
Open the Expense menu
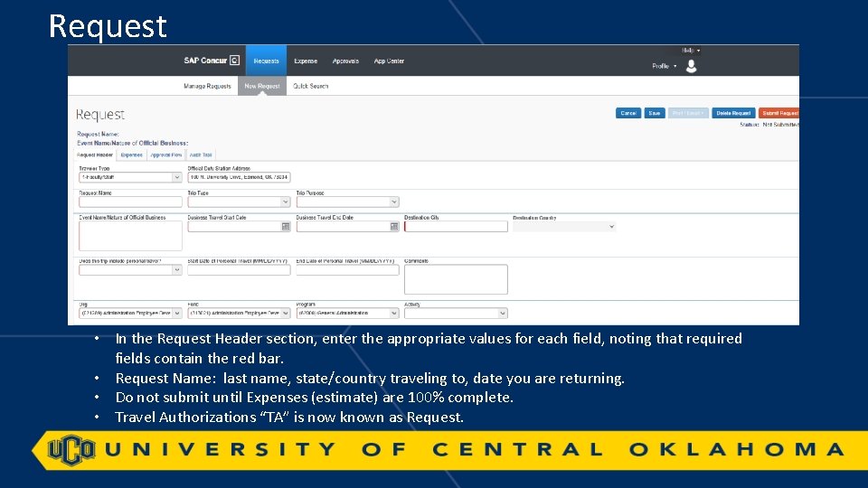point(306,61)
